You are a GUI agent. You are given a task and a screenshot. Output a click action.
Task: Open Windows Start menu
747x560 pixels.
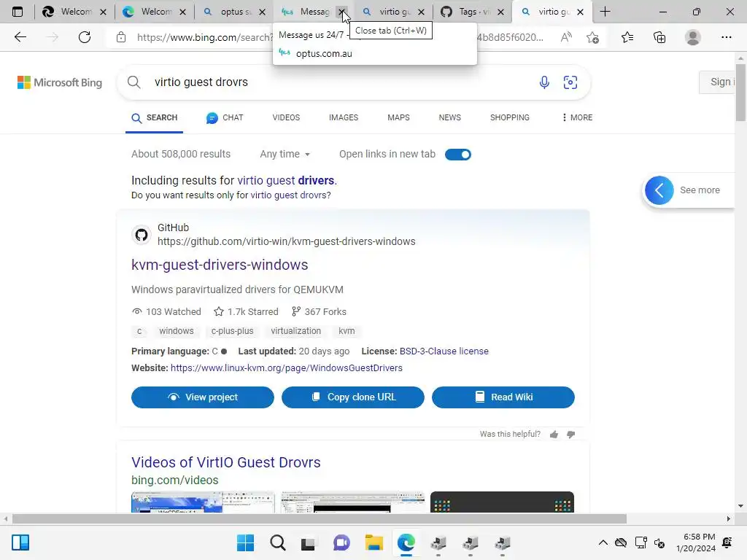pyautogui.click(x=245, y=542)
